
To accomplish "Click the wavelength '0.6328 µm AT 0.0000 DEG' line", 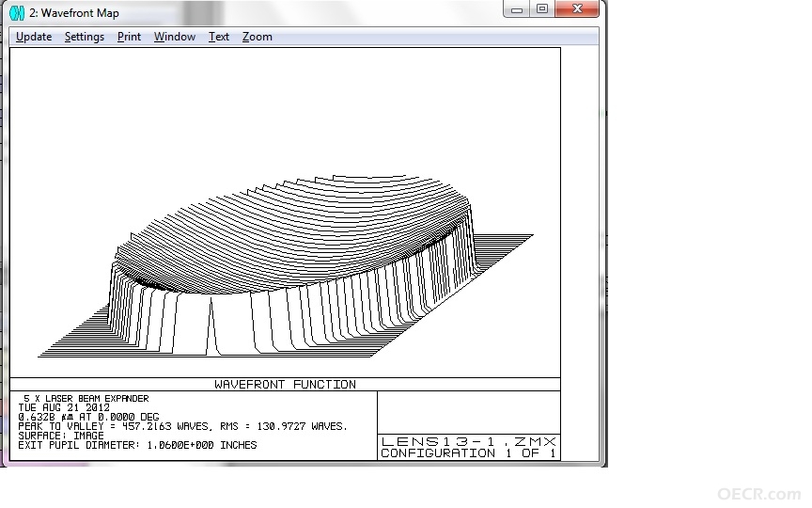I will 88,418.
